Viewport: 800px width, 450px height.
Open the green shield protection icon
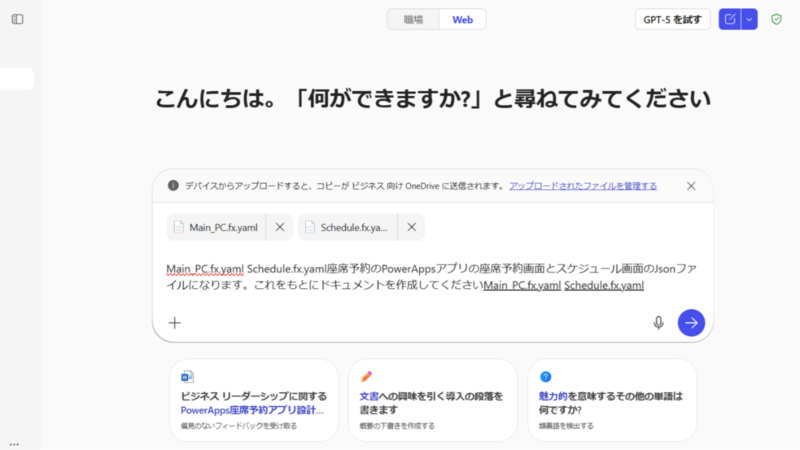click(x=776, y=19)
